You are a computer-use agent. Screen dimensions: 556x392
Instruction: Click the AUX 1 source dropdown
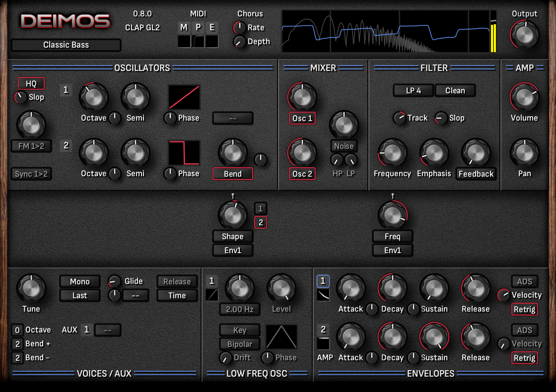point(108,330)
